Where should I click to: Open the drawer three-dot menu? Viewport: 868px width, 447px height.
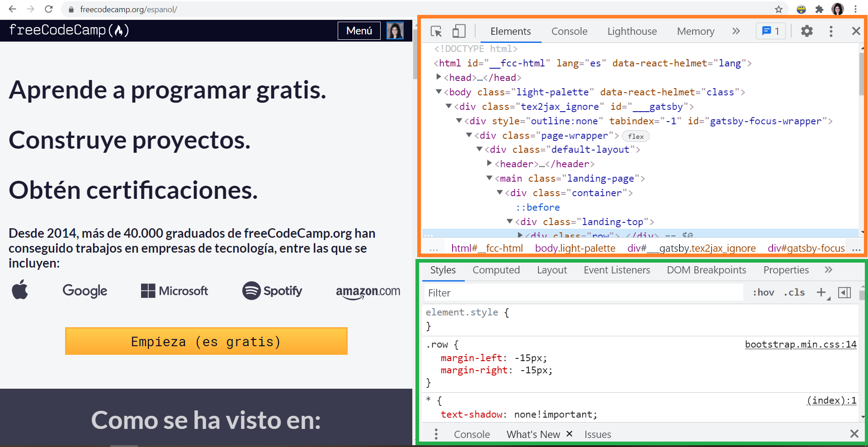coord(436,433)
